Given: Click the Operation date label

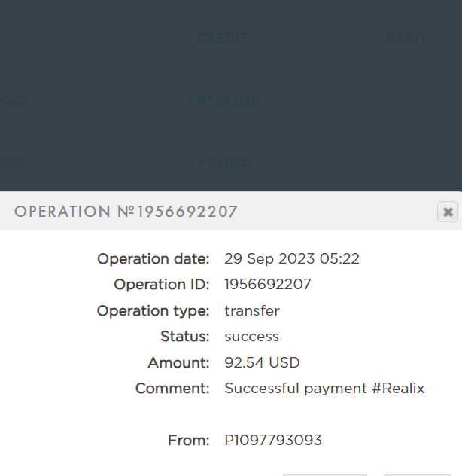Looking at the screenshot, I should point(153,259).
